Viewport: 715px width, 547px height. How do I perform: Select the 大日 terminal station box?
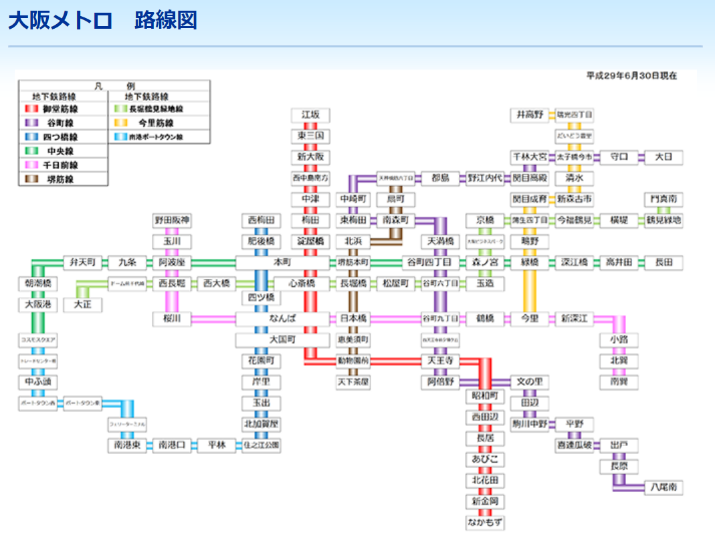point(664,157)
